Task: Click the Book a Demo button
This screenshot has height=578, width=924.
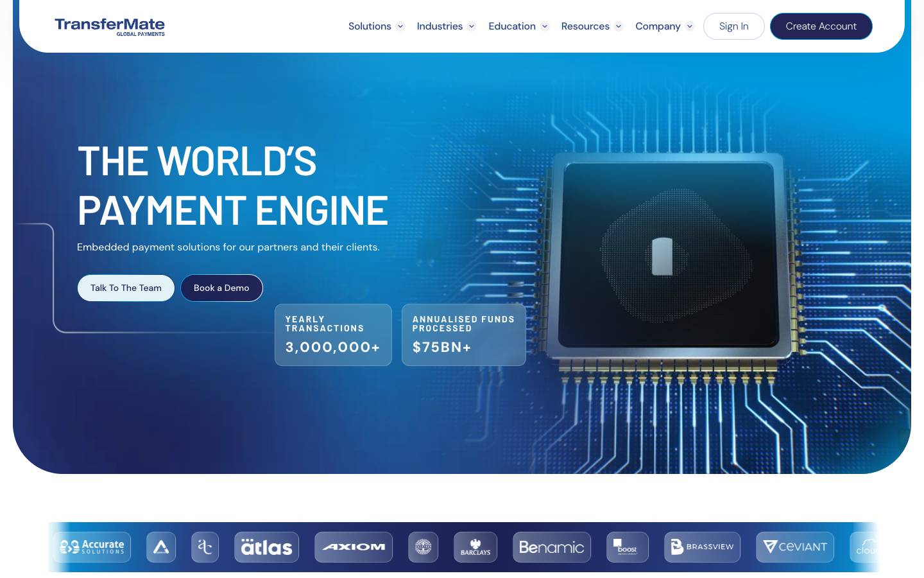Action: click(x=221, y=288)
